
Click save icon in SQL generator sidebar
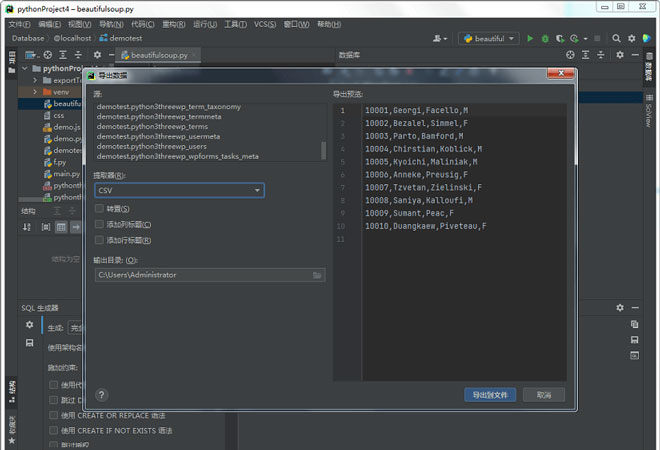click(29, 343)
